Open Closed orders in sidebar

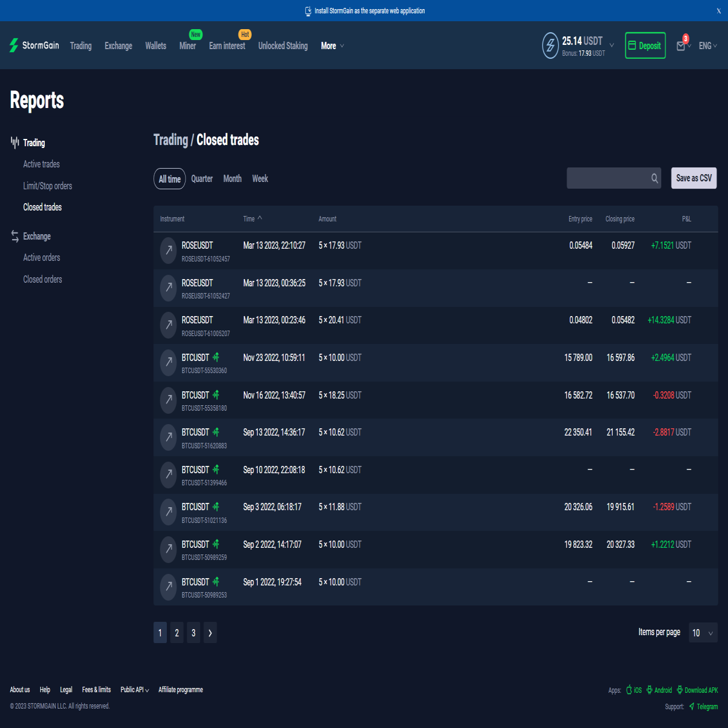coord(42,280)
